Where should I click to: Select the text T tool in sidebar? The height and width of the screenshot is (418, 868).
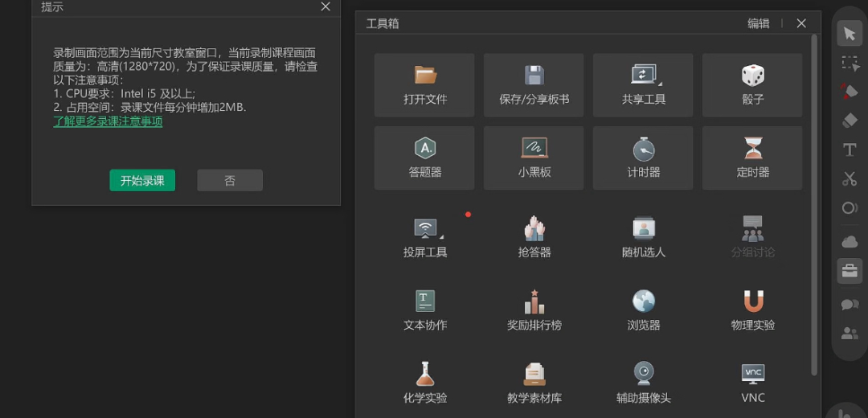pos(850,150)
